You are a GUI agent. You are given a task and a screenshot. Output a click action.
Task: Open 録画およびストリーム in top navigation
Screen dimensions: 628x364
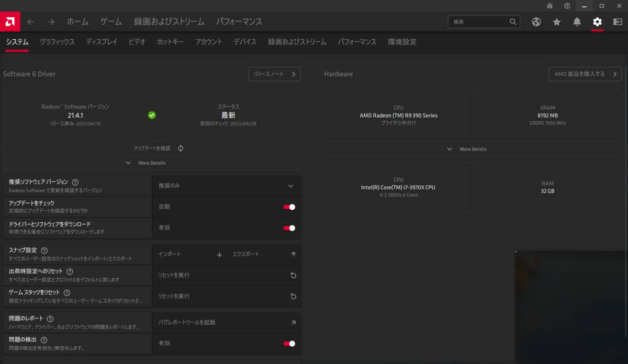(x=169, y=21)
